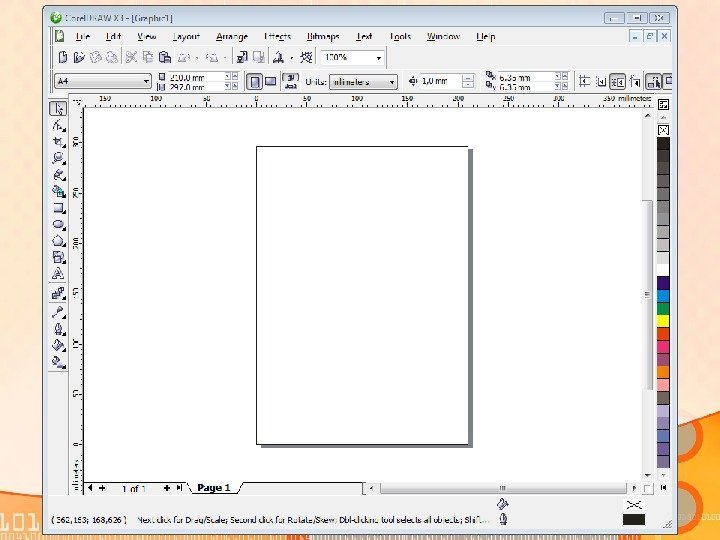Select the Zoom tool in the toolbox

(58, 158)
